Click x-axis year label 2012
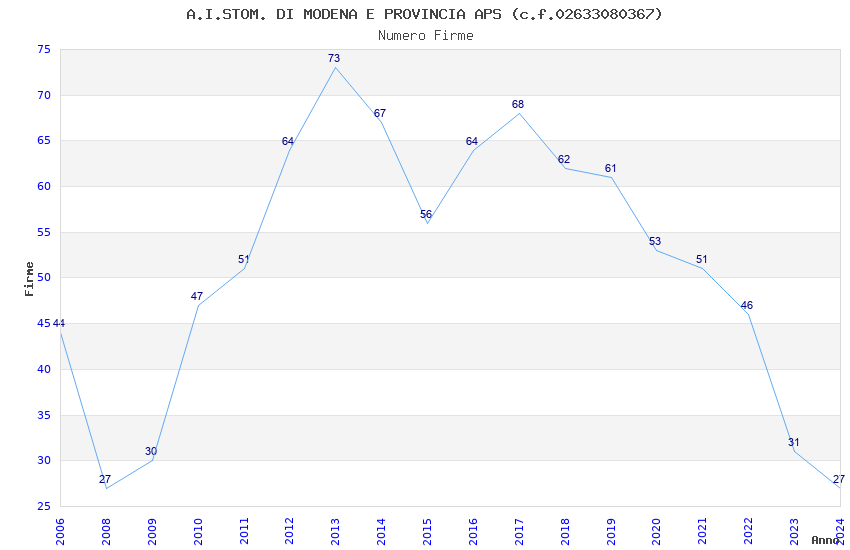The height and width of the screenshot is (550, 850). [289, 531]
